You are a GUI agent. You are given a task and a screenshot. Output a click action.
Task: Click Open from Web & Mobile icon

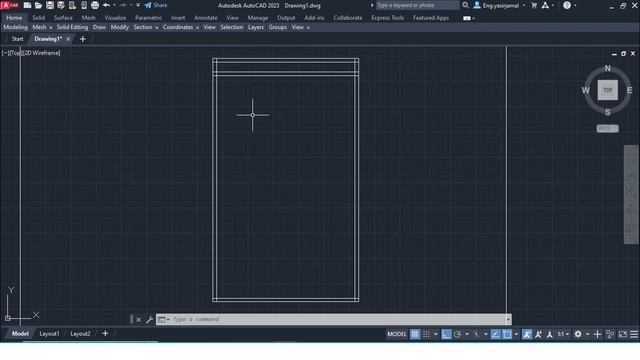click(72, 5)
